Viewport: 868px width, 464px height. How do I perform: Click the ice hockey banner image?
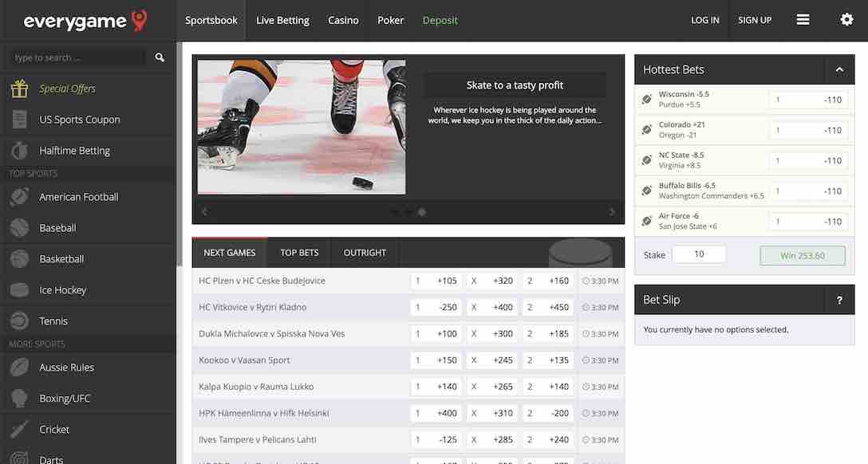point(301,127)
